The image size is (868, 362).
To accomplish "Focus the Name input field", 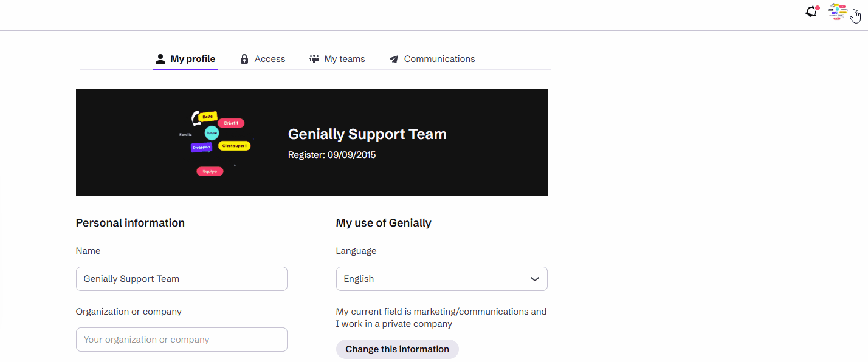I will pyautogui.click(x=181, y=279).
